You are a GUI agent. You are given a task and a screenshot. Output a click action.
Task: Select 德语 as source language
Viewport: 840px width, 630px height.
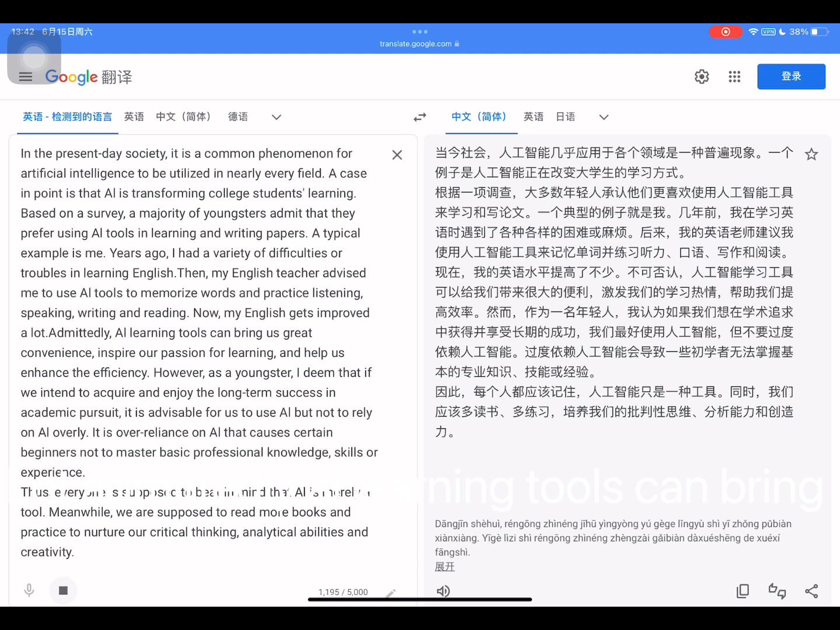(x=238, y=117)
